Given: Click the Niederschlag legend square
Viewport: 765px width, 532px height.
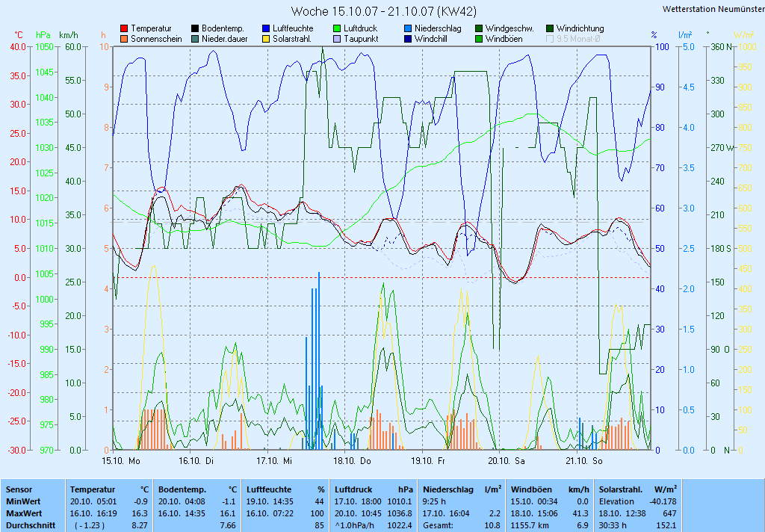Looking at the screenshot, I should [x=408, y=28].
